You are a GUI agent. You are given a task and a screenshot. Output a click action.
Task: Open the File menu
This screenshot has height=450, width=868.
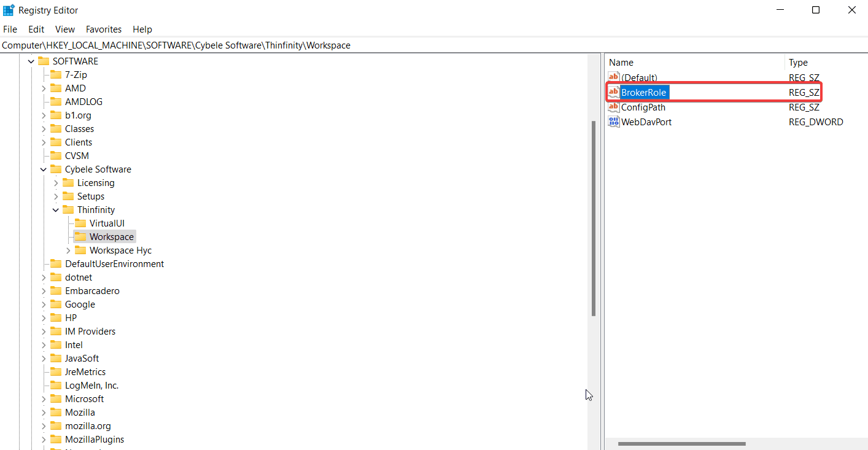pyautogui.click(x=10, y=29)
